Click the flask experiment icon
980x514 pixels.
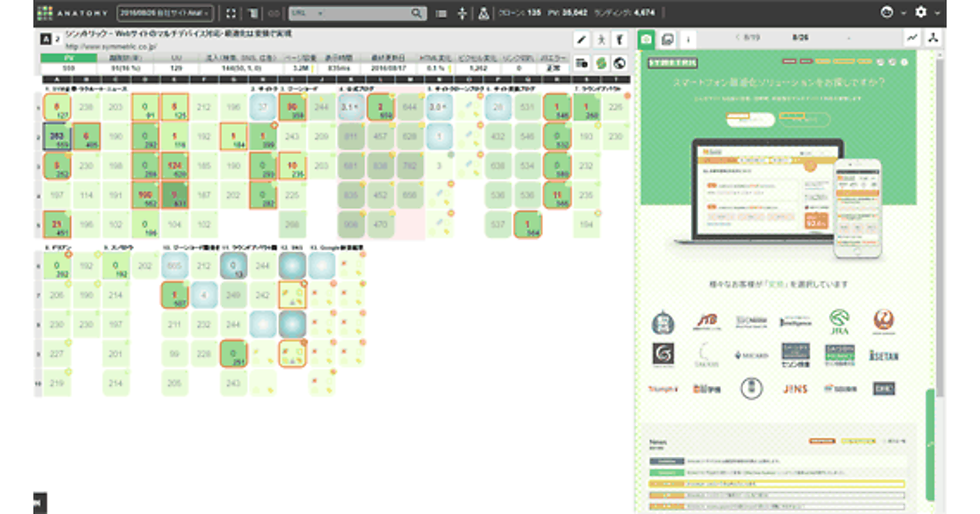pos(483,13)
